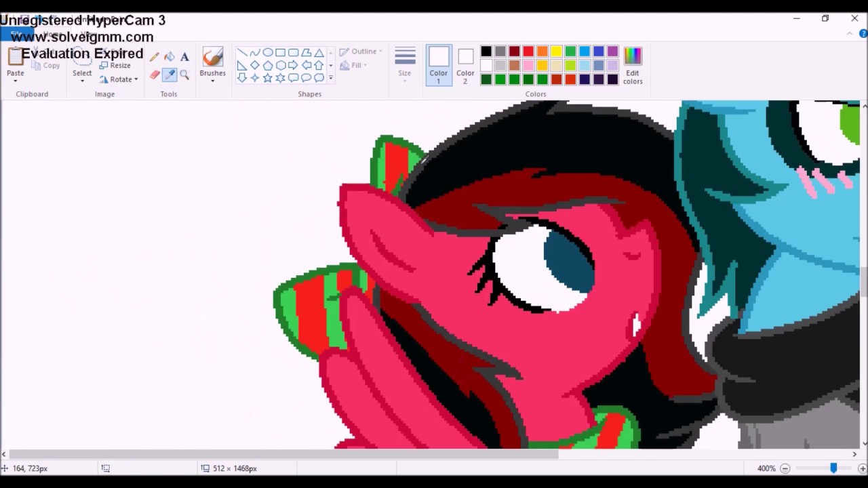Viewport: 868px width, 488px height.
Task: Click the Copy button
Action: (x=46, y=66)
